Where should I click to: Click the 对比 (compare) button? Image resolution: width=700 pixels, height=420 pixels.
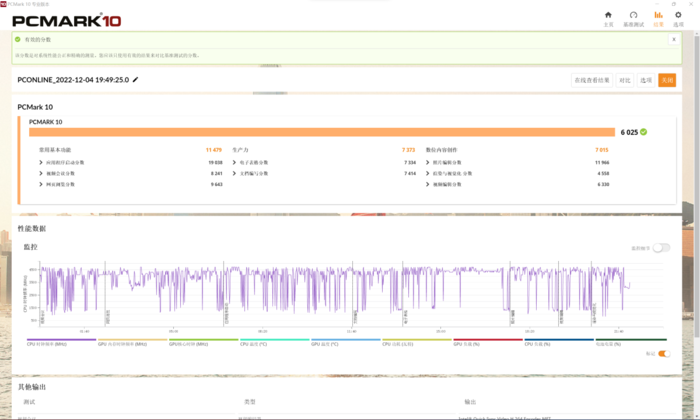tap(625, 80)
